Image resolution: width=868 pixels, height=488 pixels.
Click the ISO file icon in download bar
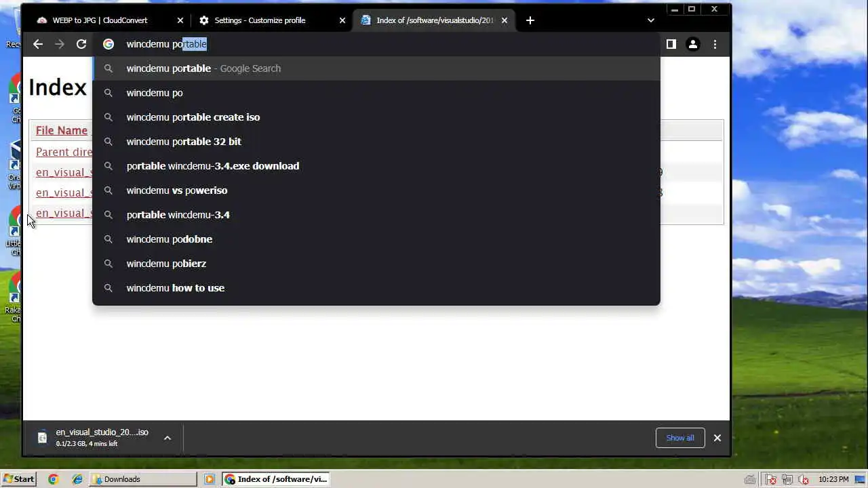click(x=42, y=438)
